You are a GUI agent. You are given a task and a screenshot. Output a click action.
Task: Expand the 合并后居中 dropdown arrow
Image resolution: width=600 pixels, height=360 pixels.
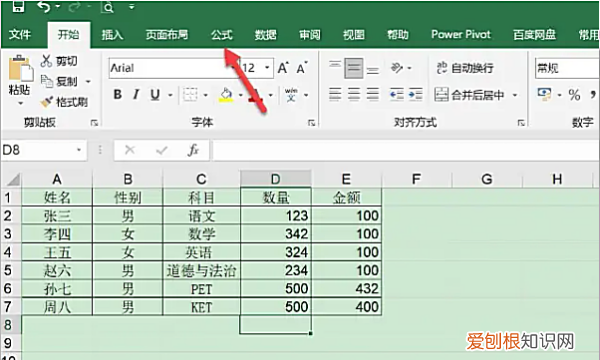coord(515,95)
